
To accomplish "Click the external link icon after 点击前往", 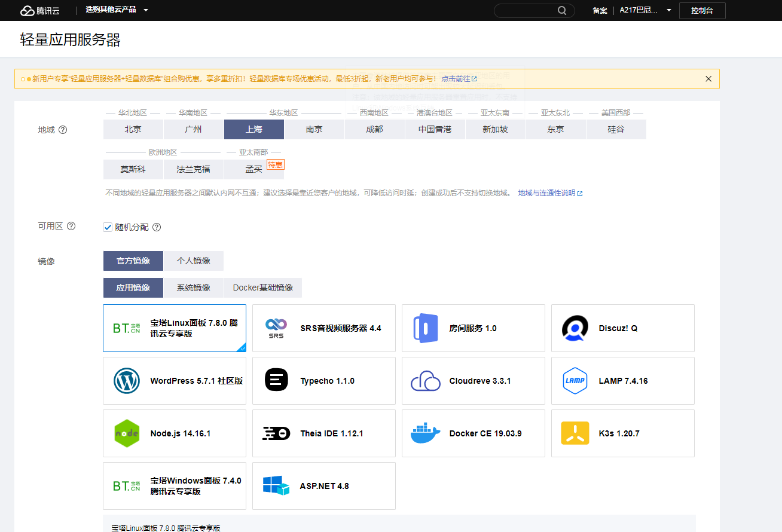I will click(x=474, y=79).
